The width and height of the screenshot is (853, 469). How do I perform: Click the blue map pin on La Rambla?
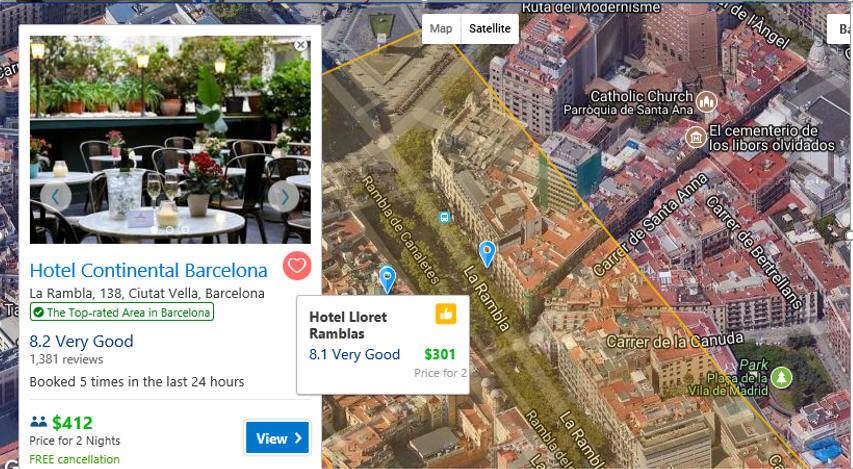[487, 254]
